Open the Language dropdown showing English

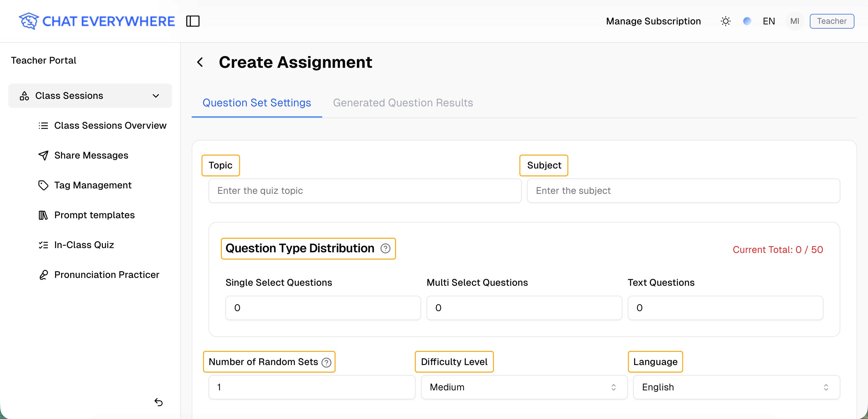coord(736,387)
